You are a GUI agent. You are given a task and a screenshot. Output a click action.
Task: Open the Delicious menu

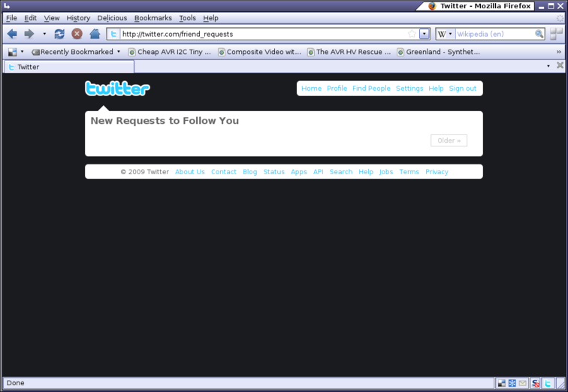click(x=112, y=18)
